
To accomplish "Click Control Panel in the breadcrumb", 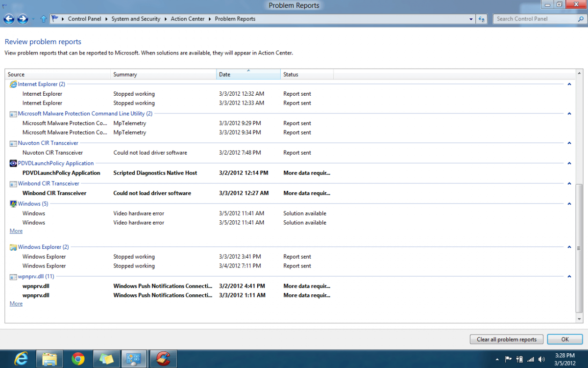I will (x=84, y=19).
